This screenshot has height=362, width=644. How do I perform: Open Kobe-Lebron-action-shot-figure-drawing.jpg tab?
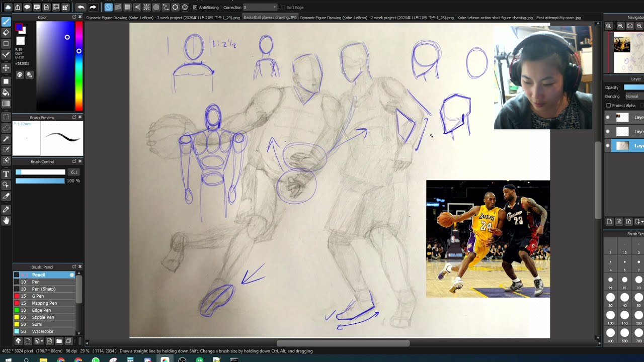click(495, 18)
